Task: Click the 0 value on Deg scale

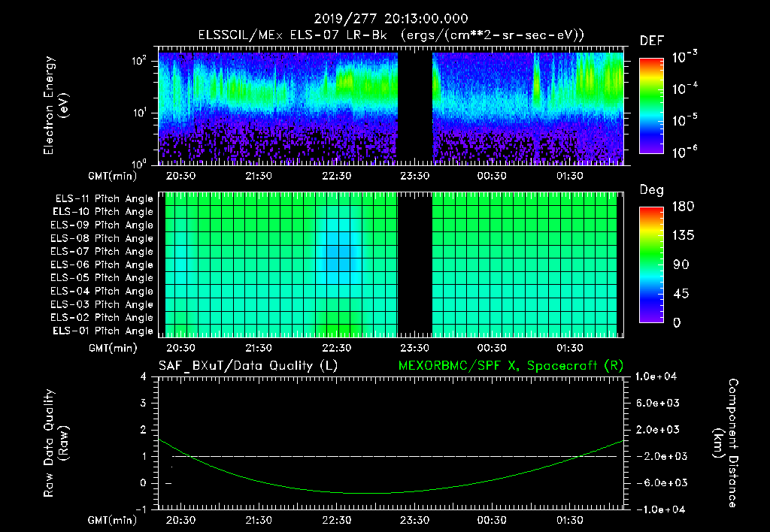Action: [677, 322]
